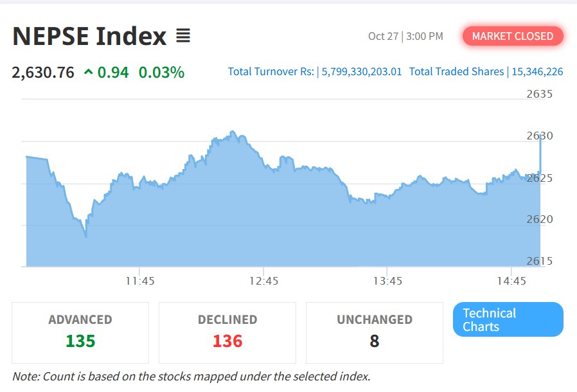The image size is (577, 392).
Task: Click the 14:45 time axis label
Action: [511, 281]
